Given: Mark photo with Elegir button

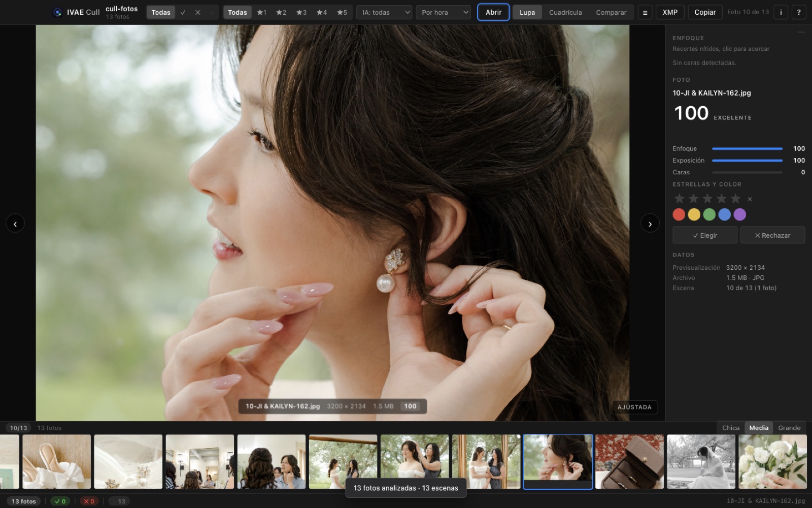Looking at the screenshot, I should (705, 235).
